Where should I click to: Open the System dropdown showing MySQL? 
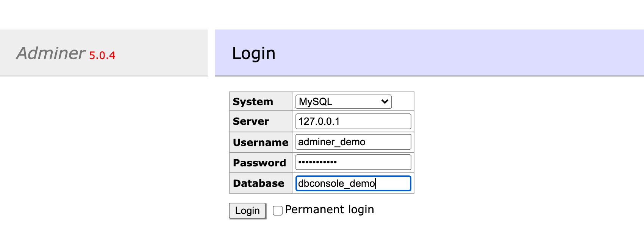[343, 102]
